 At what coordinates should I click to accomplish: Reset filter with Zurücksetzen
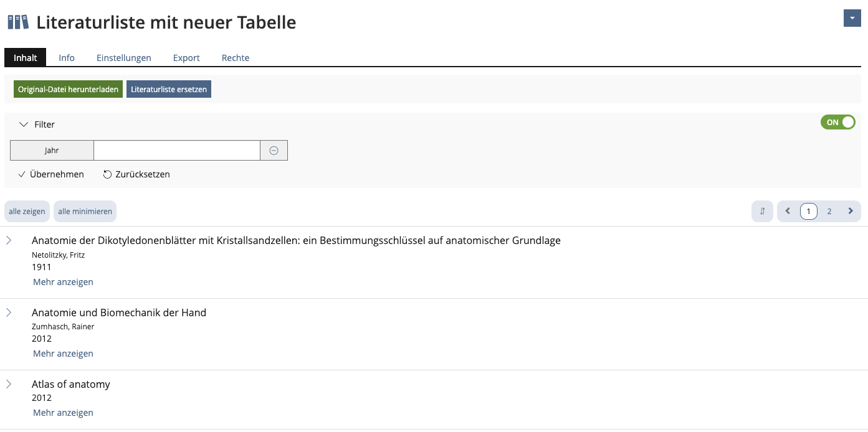point(136,174)
